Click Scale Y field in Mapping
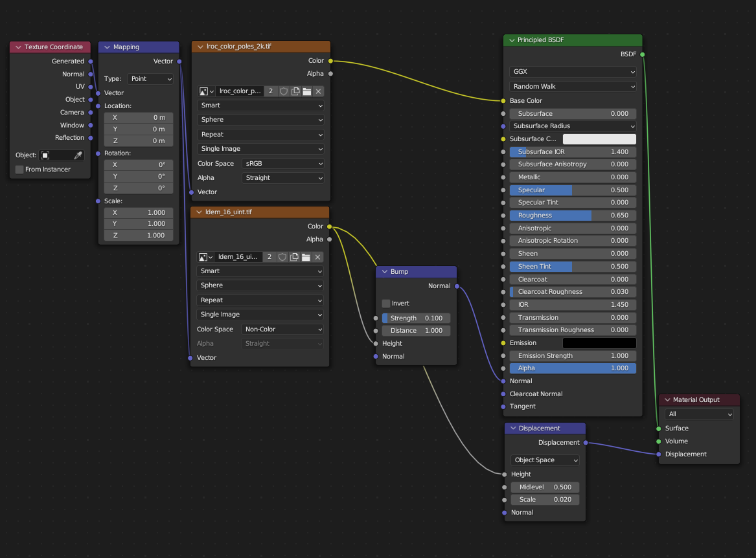Image resolution: width=756 pixels, height=558 pixels. tap(139, 223)
